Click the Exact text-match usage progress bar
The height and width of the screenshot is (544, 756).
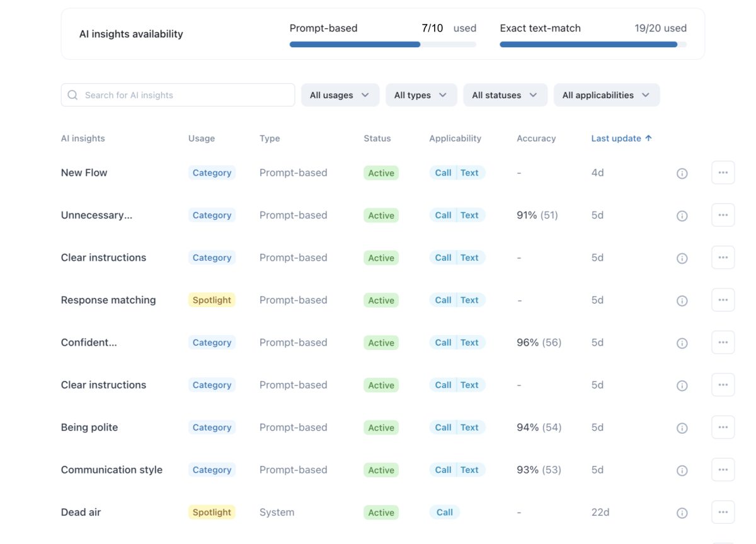click(593, 45)
